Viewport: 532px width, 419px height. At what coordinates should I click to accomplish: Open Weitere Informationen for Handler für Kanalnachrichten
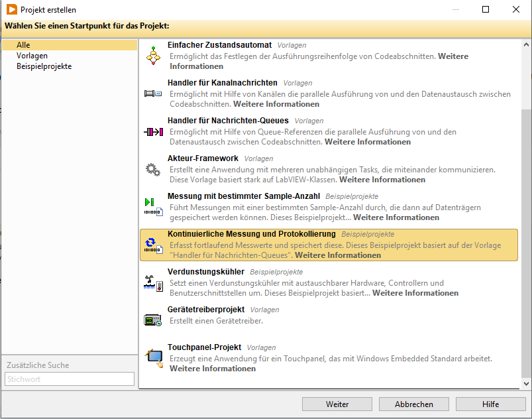click(x=276, y=104)
